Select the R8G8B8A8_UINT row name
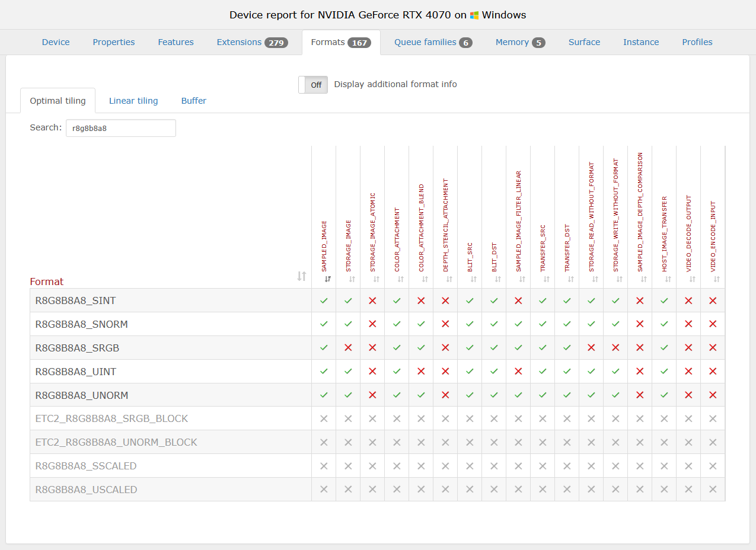This screenshot has height=550, width=756. coord(76,372)
